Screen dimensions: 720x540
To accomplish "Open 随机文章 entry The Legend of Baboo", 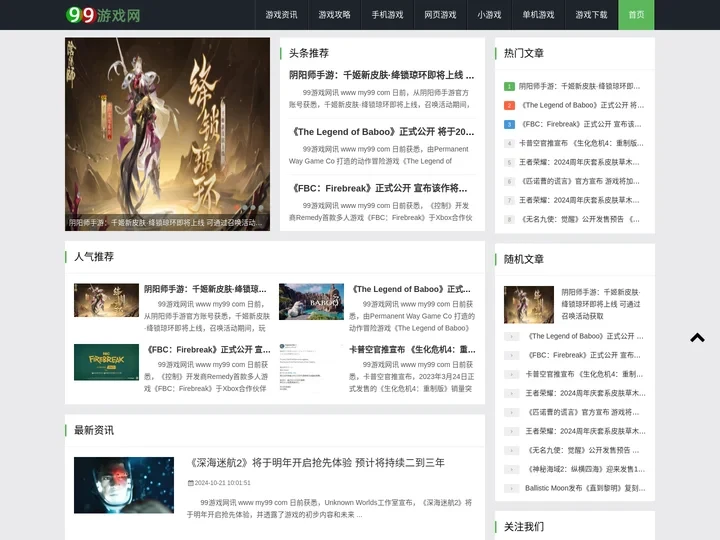I will 584,336.
